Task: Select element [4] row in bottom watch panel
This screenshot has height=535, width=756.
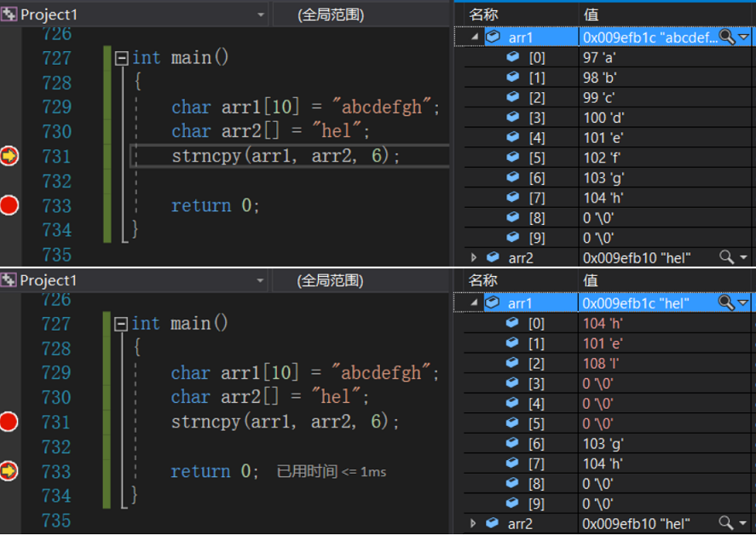Action: [607, 404]
